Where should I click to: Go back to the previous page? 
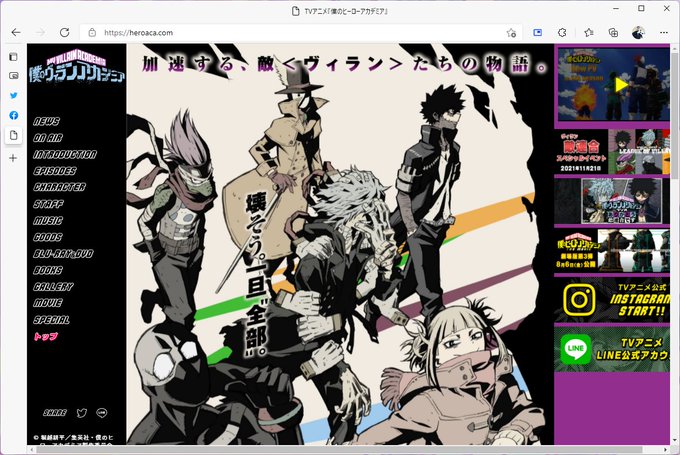[16, 33]
